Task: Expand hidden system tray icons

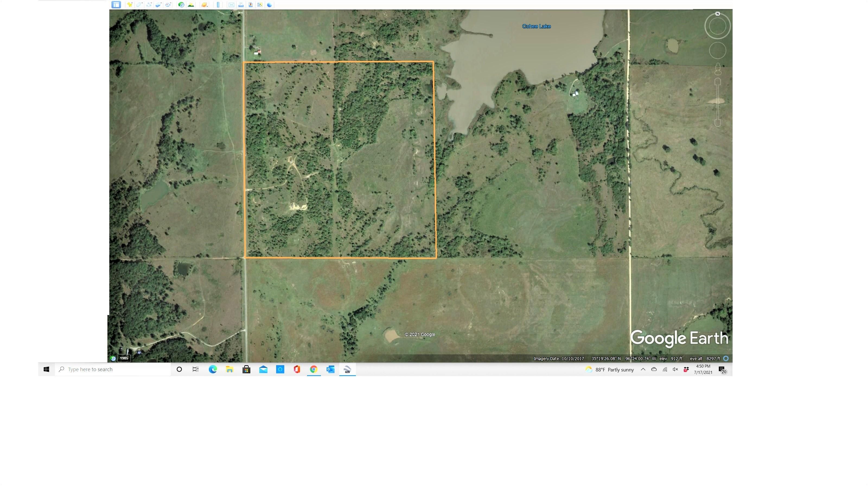Action: point(643,369)
